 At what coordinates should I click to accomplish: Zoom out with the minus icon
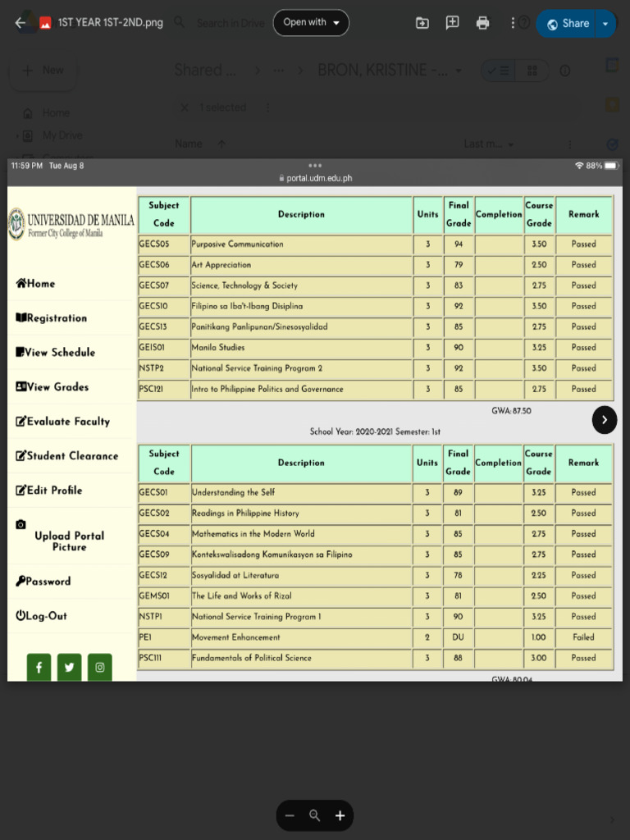click(x=290, y=815)
